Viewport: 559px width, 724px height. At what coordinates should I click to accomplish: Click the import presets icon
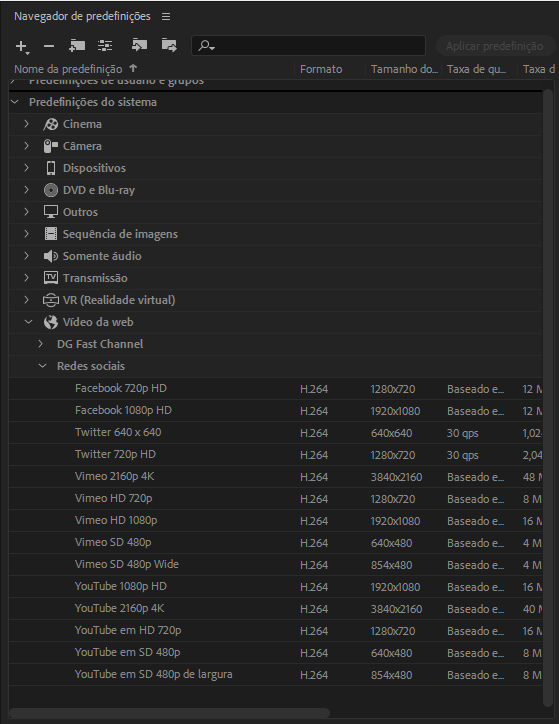(x=139, y=45)
